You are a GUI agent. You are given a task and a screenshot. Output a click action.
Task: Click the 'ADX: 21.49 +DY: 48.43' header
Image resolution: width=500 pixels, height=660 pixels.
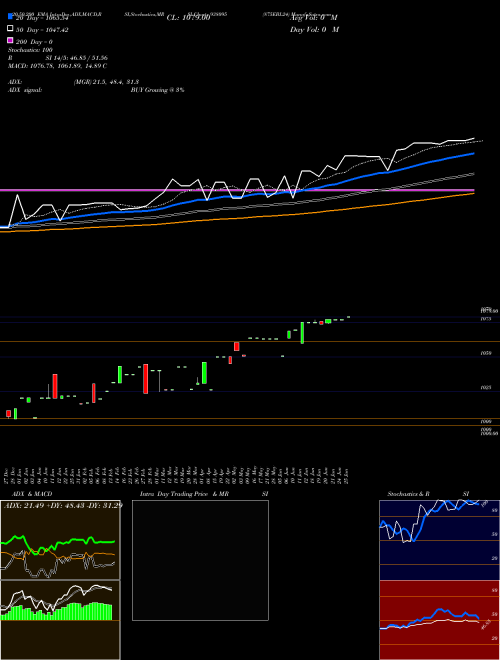click(63, 505)
